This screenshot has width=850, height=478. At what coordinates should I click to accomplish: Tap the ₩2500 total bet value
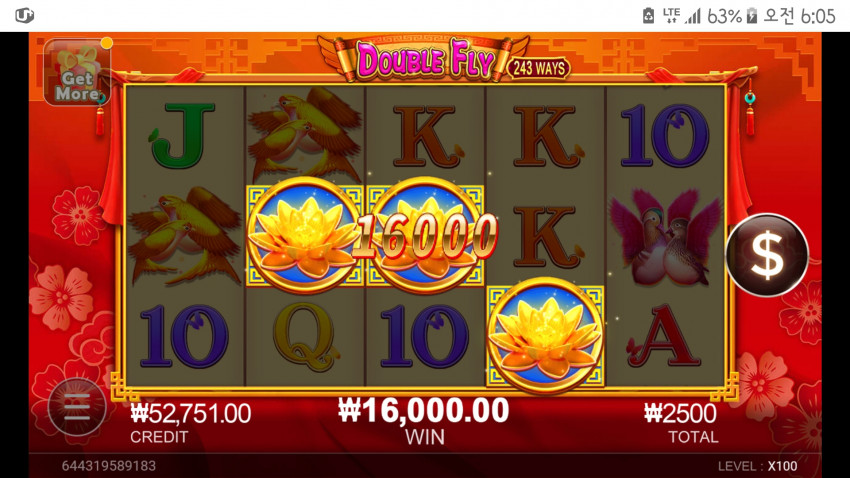pyautogui.click(x=680, y=414)
